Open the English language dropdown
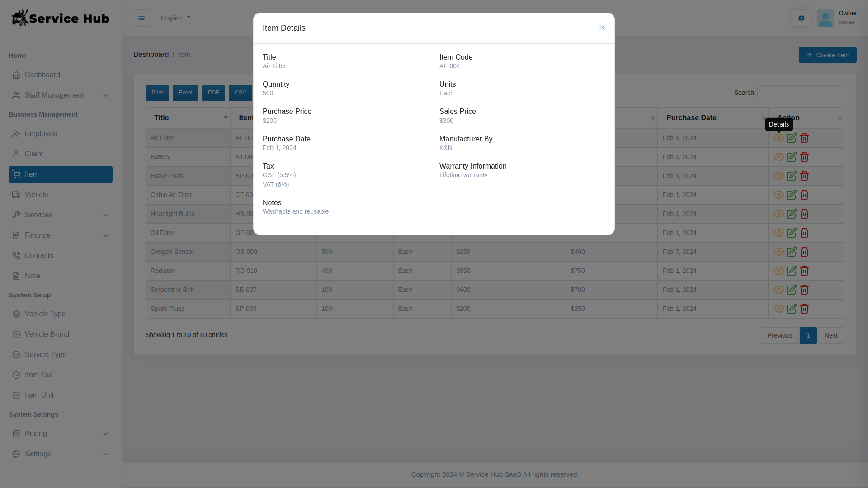Screen dimensions: 868x488 click(x=175, y=18)
